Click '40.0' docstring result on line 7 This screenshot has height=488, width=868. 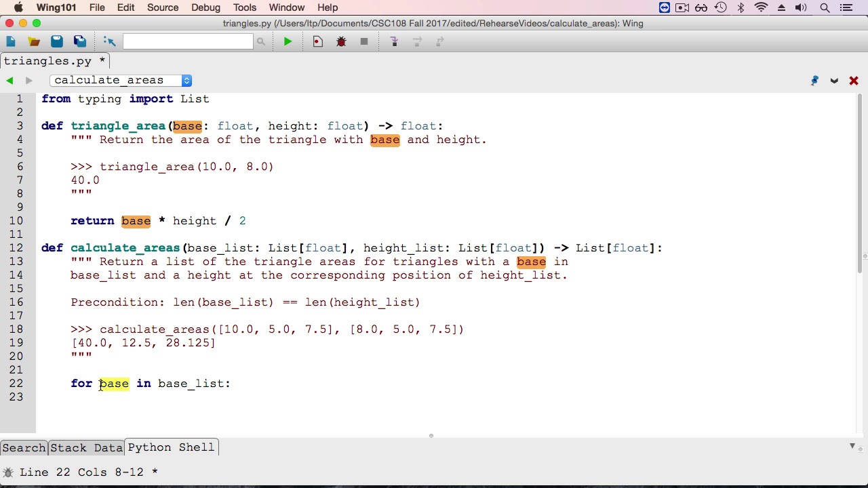[x=85, y=180]
